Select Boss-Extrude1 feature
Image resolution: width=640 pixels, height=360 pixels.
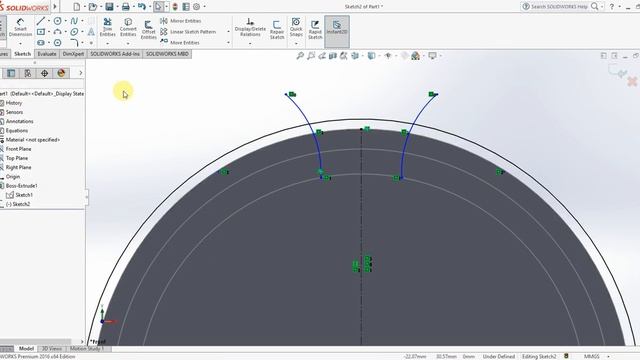point(21,186)
